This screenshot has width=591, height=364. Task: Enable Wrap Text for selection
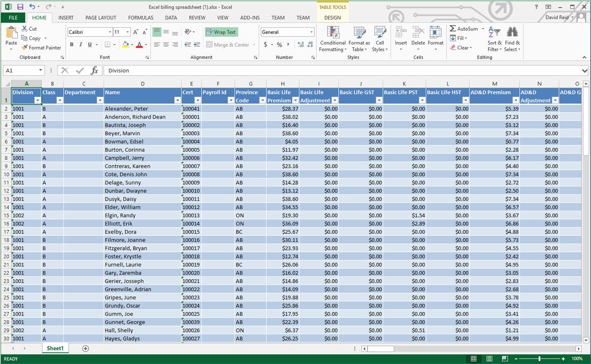(221, 32)
